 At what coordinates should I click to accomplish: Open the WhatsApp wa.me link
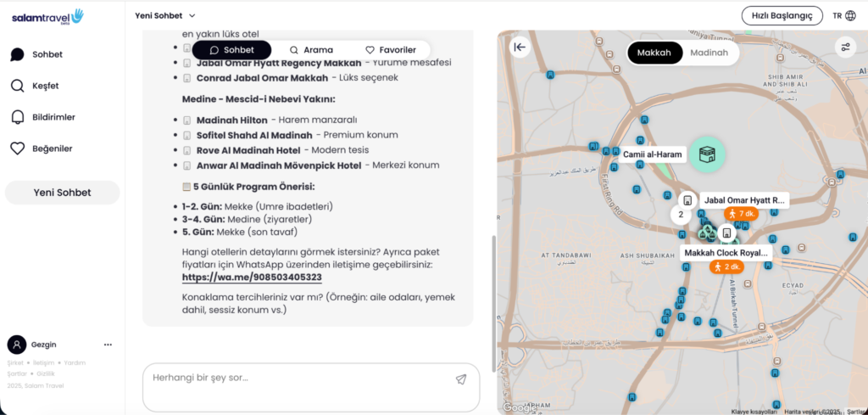252,278
